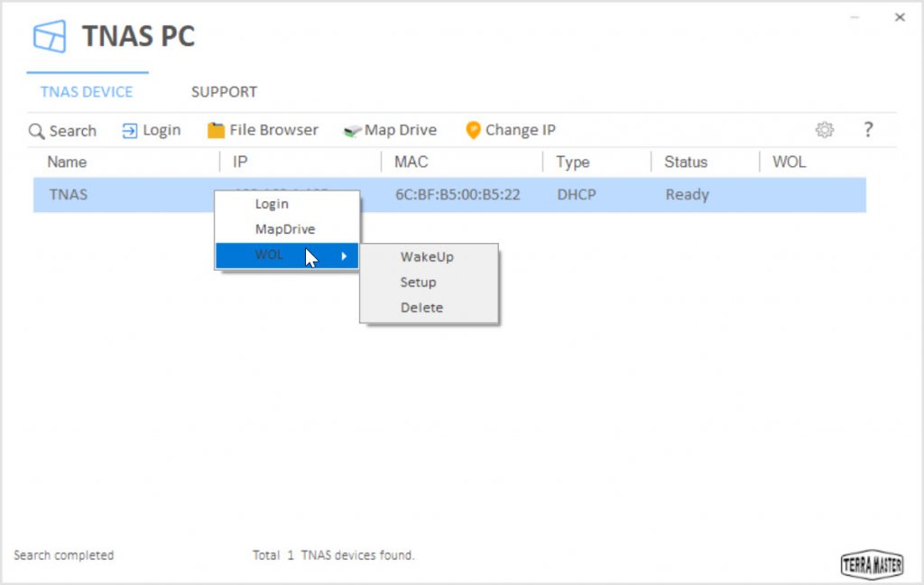Click the File Browser toolbar label
924x585 pixels.
coord(273,130)
